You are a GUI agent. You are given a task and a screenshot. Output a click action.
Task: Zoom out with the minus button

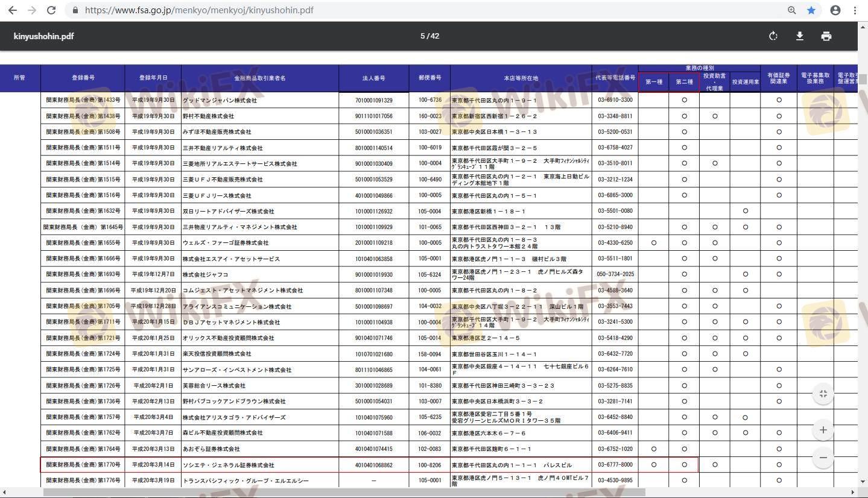[823, 457]
